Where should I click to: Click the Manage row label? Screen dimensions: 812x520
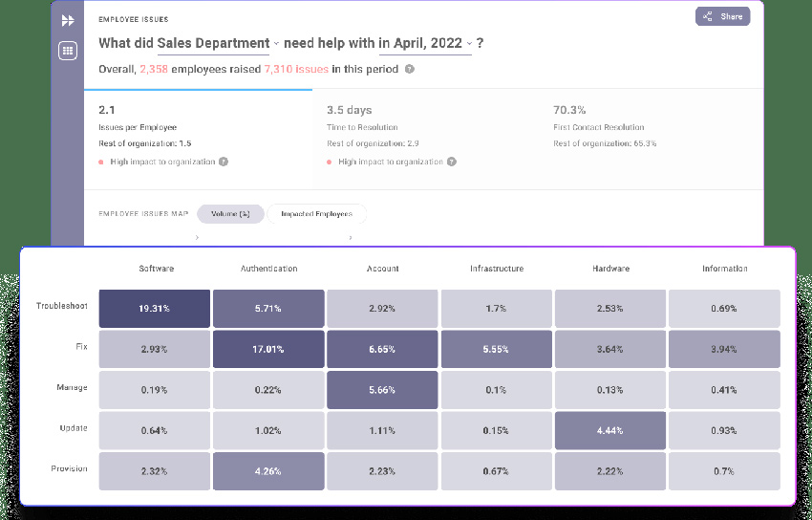(72, 387)
